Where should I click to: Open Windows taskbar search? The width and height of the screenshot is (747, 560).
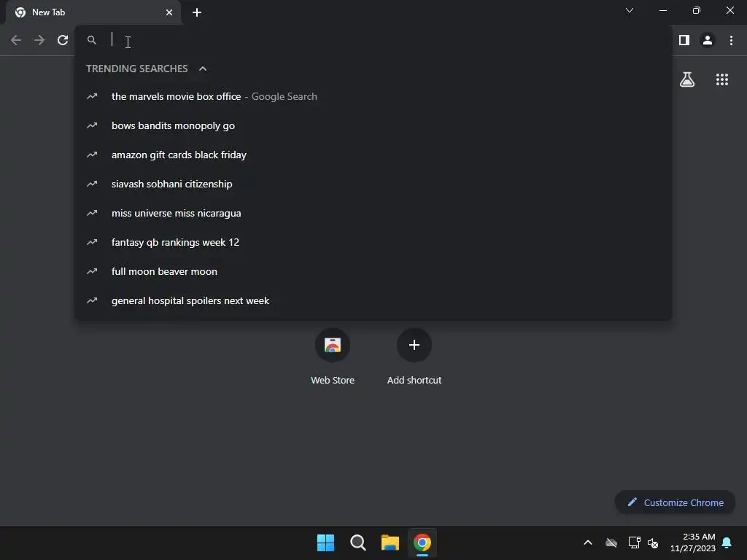(x=357, y=542)
